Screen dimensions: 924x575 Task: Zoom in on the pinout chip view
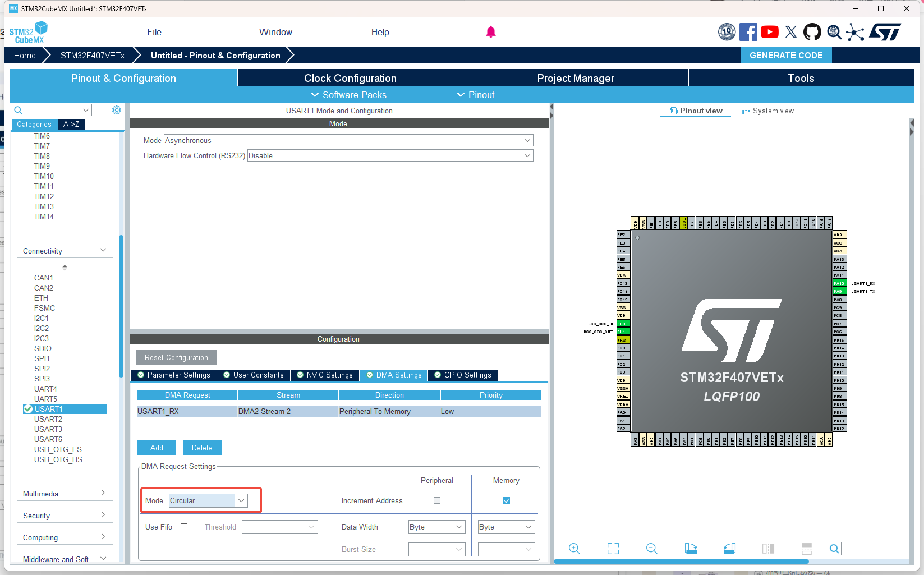(x=574, y=549)
